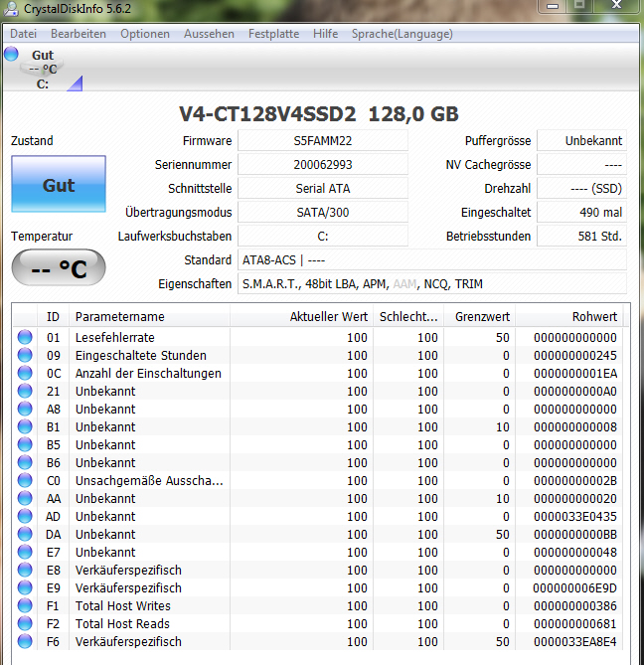This screenshot has height=665, width=644.
Task: Click the status orb for ID E7 row
Action: pos(25,552)
